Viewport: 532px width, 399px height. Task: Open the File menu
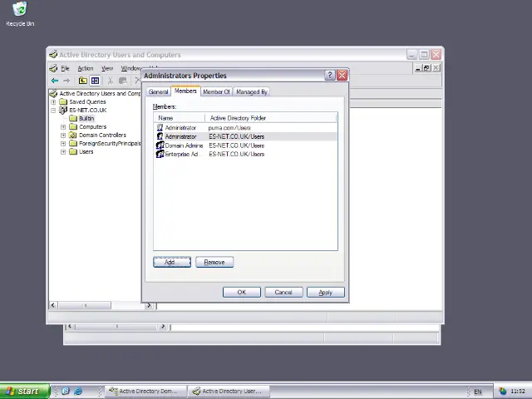[x=65, y=68]
